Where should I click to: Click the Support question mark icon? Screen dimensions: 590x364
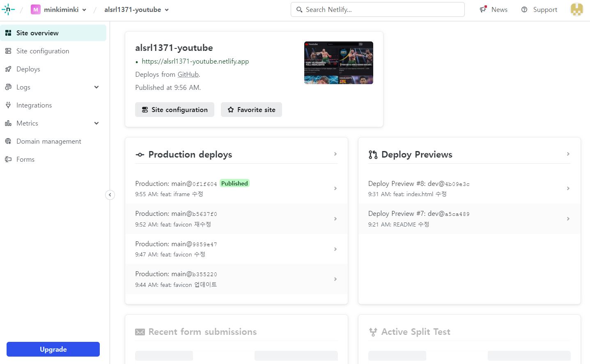click(x=524, y=9)
